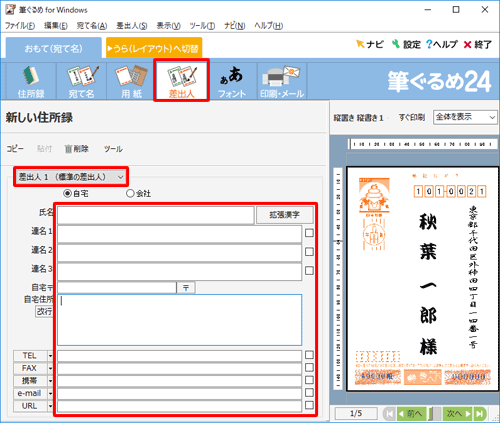Expand the FAX label dropdown arrow

50,368
